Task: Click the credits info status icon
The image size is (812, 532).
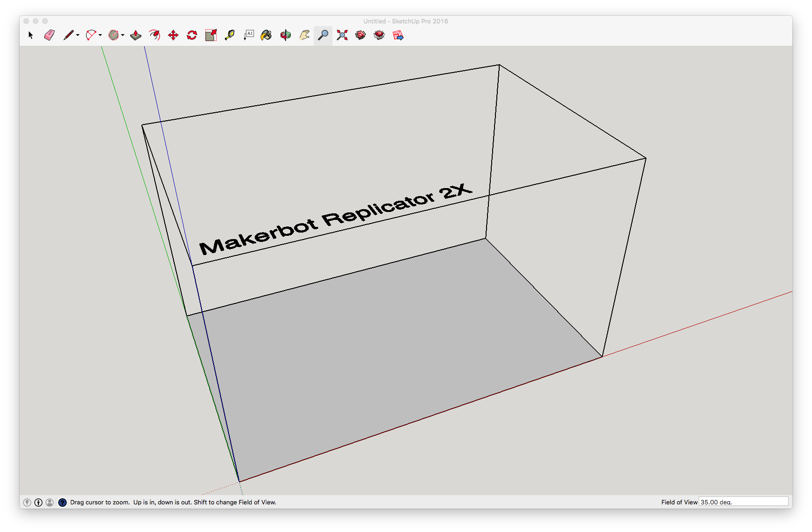Action: pyautogui.click(x=38, y=502)
